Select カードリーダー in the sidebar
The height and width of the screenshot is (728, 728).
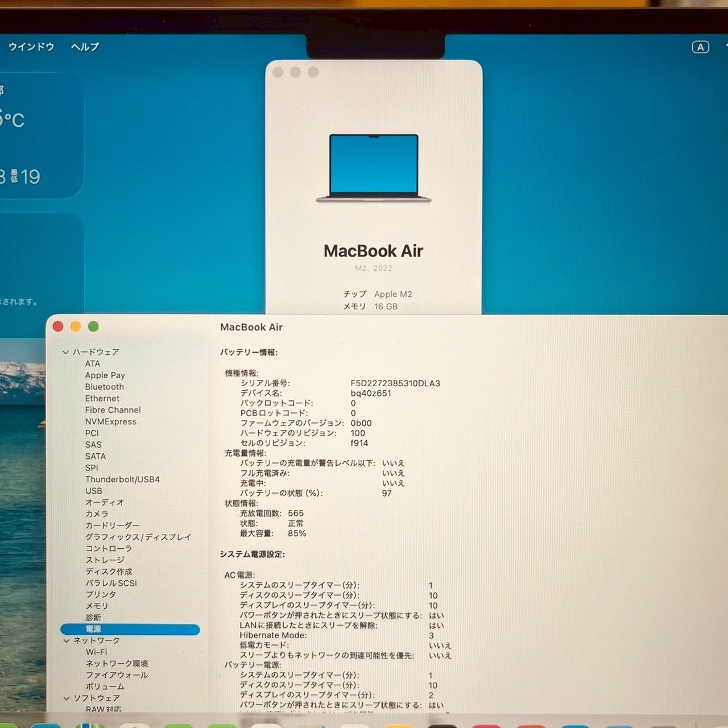coord(112,526)
